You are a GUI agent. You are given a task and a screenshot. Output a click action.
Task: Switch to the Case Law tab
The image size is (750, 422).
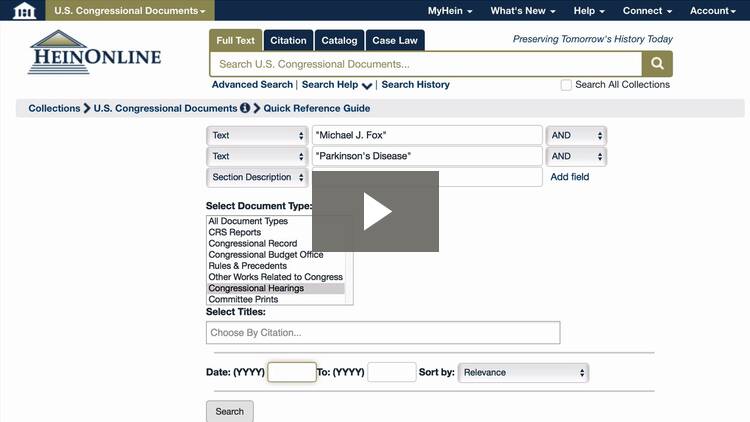coord(395,41)
